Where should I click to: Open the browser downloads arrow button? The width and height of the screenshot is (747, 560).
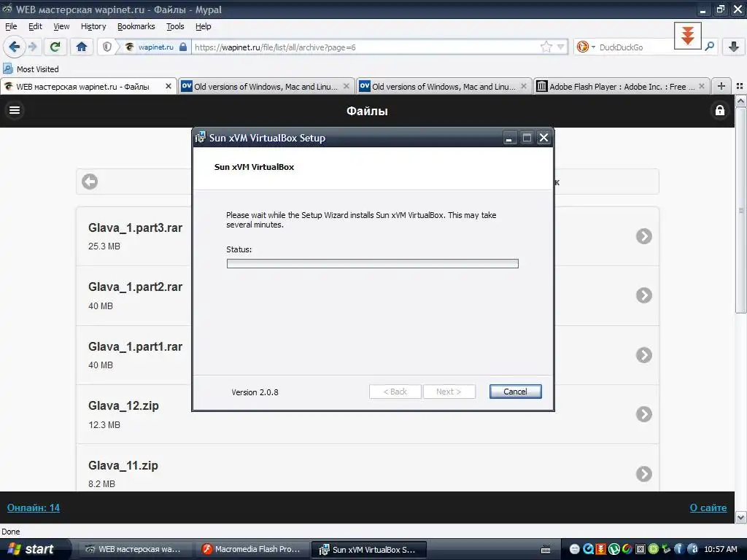pyautogui.click(x=734, y=47)
